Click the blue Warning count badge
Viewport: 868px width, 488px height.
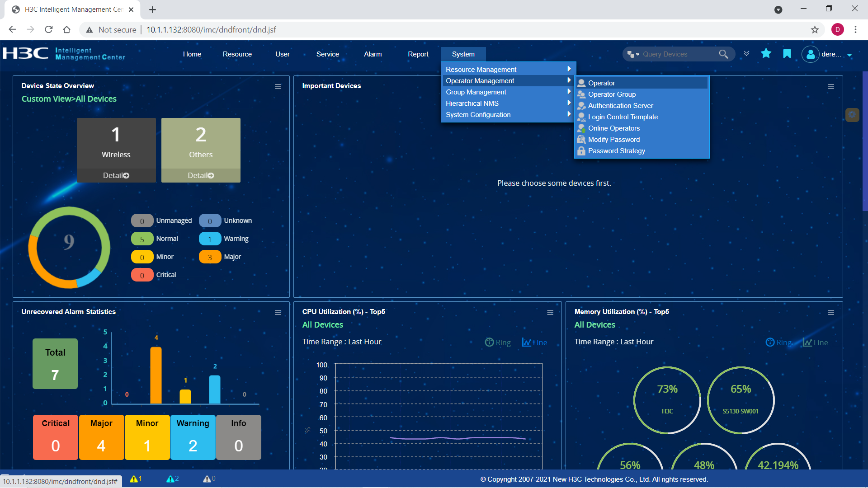pyautogui.click(x=210, y=239)
